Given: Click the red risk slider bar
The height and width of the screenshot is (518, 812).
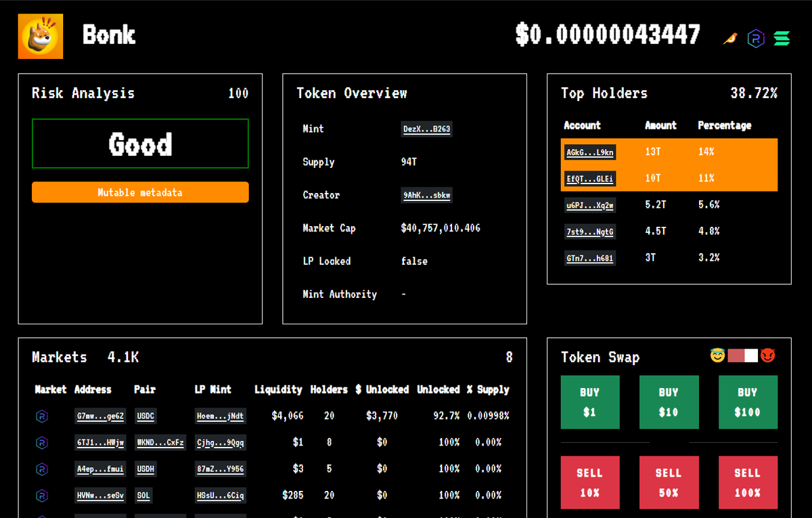Looking at the screenshot, I should tap(735, 355).
